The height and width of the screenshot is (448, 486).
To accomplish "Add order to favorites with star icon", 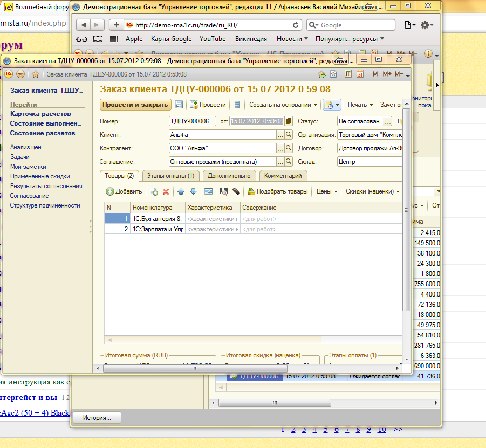I will [x=36, y=74].
